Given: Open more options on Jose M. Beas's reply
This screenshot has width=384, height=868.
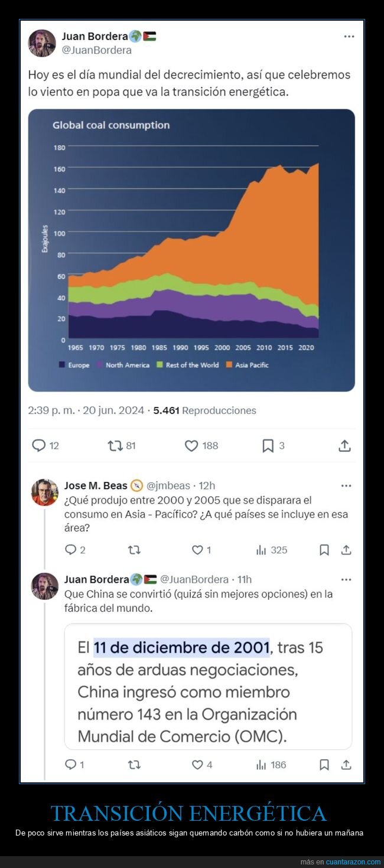Looking at the screenshot, I should 346,485.
